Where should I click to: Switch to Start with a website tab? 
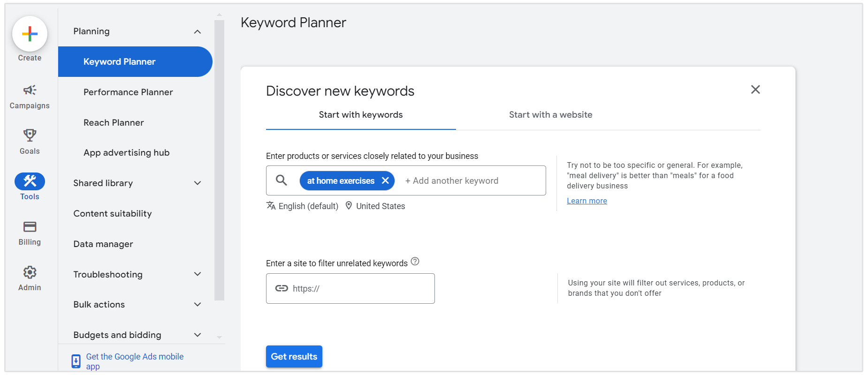pos(550,115)
